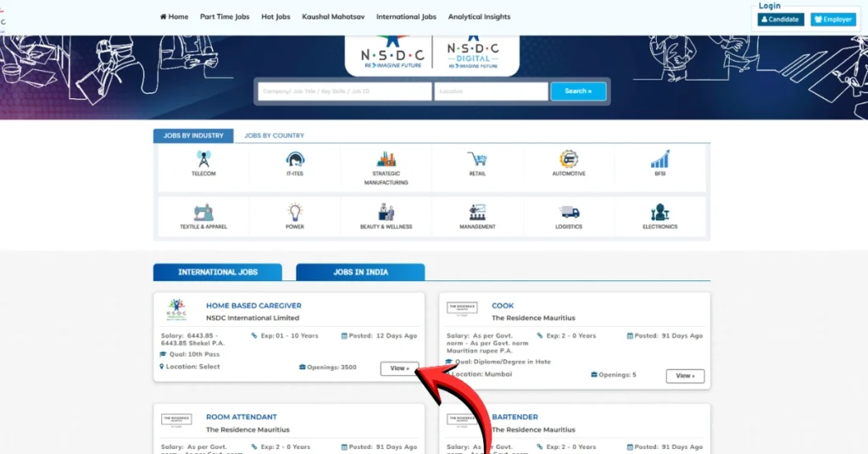868x454 pixels.
Task: Open the Bartender job title link
Action: 515,417
